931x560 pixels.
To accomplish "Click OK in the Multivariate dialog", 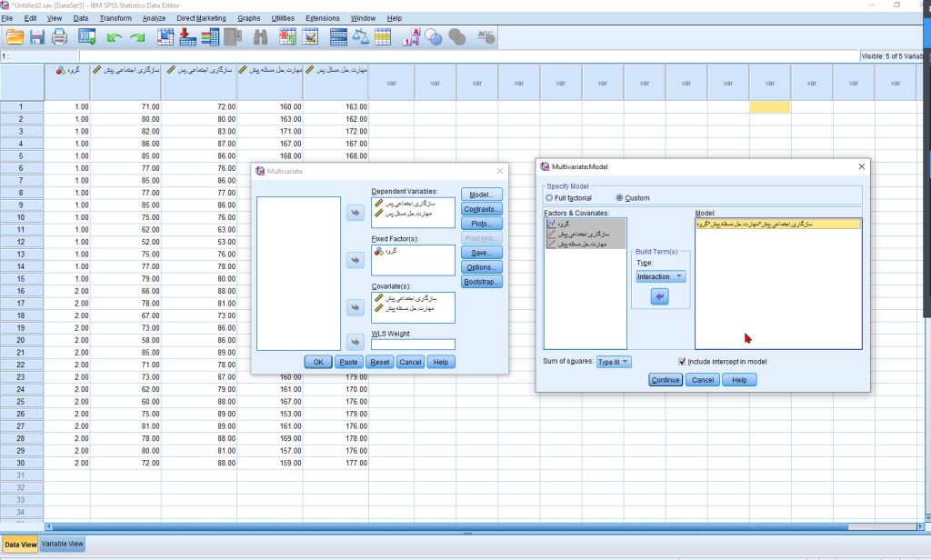I will (318, 362).
